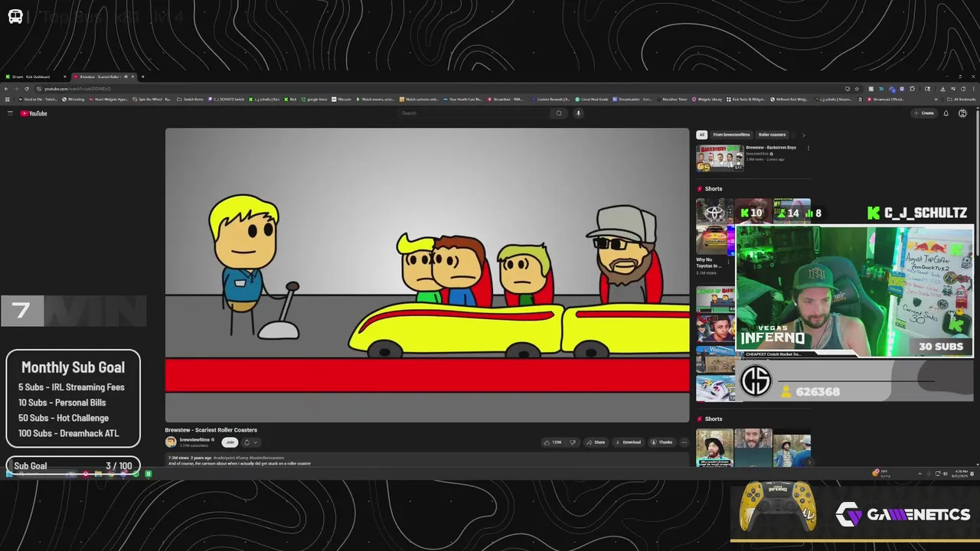Click the taskbar clock in the system tray
This screenshot has width=980, height=551.
[959, 474]
